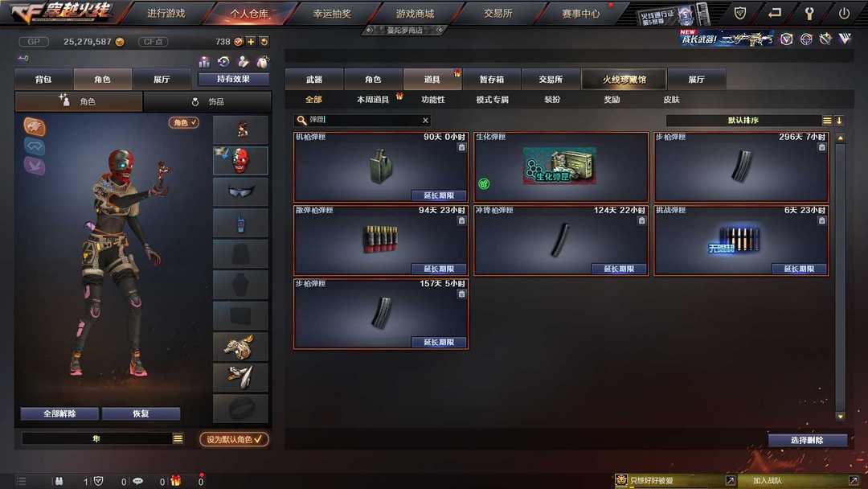Toggle the 角色 checkmark badge
The height and width of the screenshot is (489, 868).
coord(184,122)
